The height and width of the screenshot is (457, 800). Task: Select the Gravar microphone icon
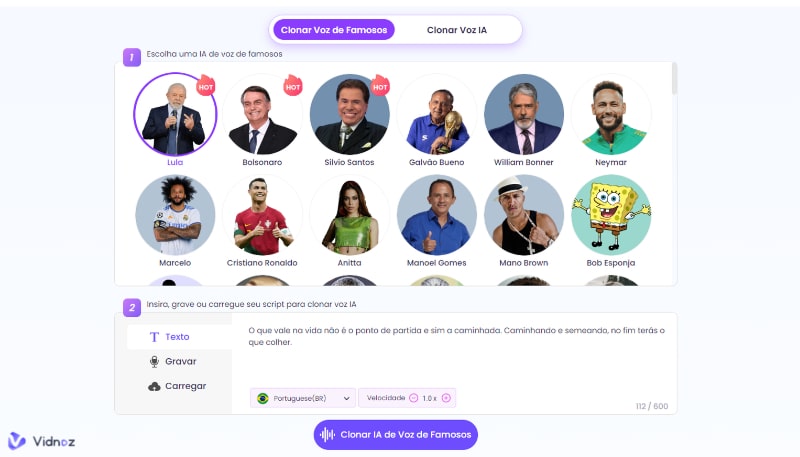tap(154, 362)
